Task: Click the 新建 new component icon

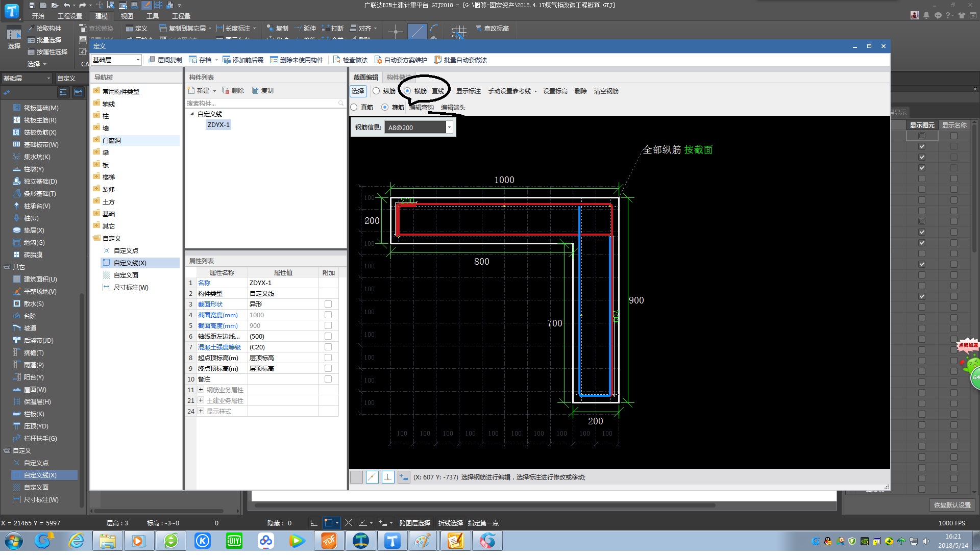Action: (x=191, y=91)
